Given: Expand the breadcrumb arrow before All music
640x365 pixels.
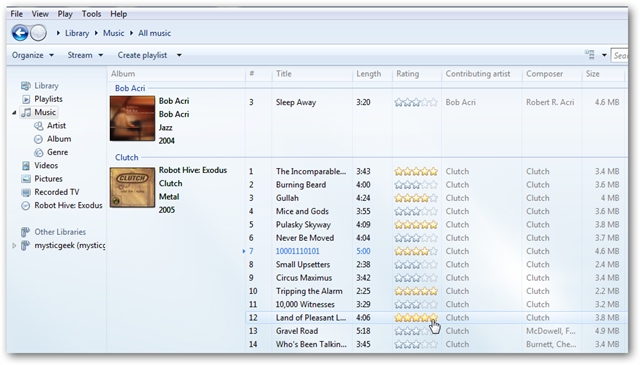Looking at the screenshot, I should click(131, 33).
